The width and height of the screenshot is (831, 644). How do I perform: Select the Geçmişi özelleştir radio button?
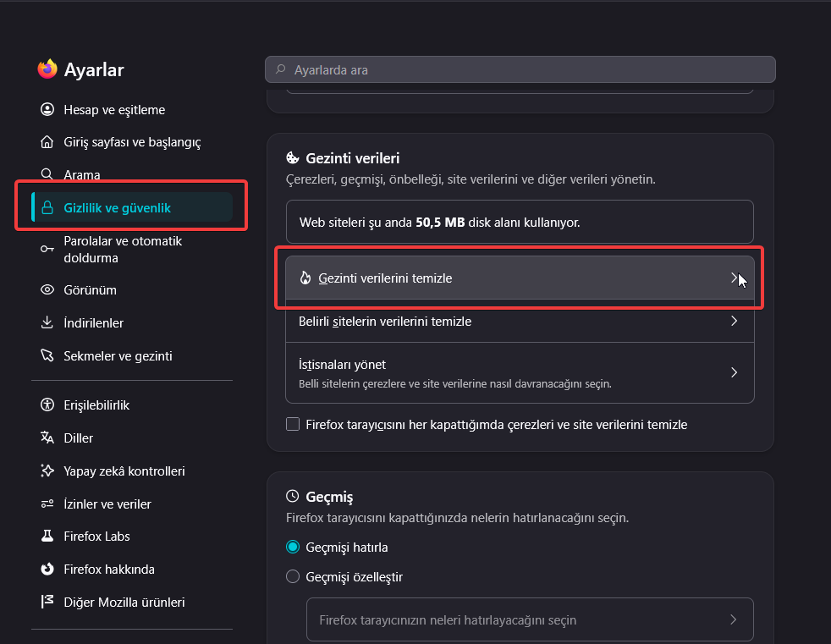pos(293,576)
